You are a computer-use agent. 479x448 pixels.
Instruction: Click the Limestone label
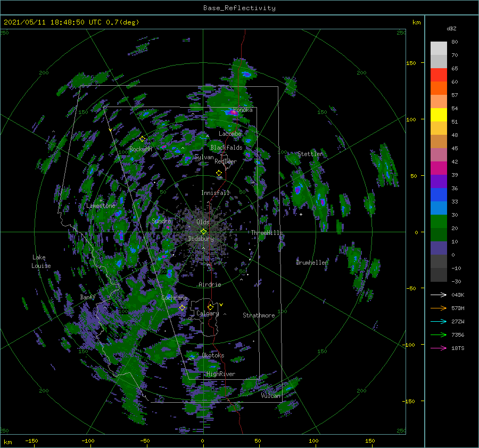click(x=101, y=206)
